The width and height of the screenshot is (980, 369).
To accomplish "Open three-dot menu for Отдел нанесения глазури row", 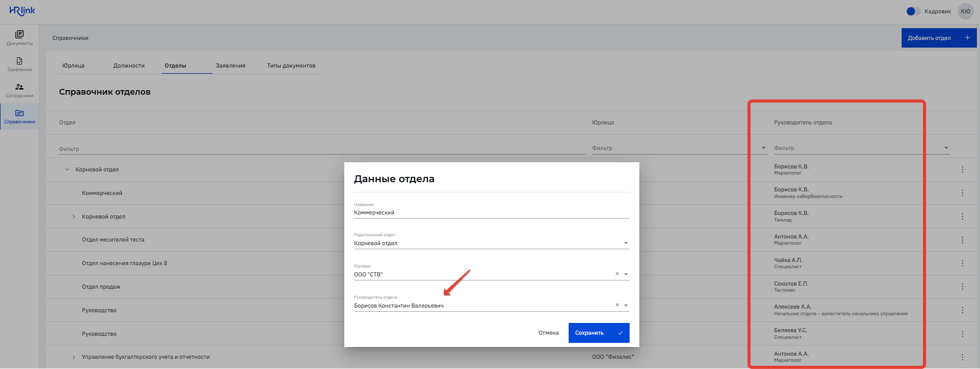I will (963, 263).
